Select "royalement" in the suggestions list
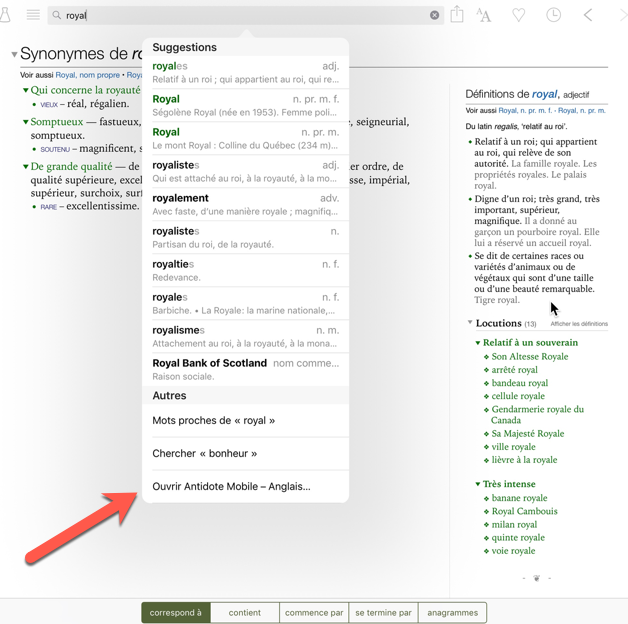The image size is (628, 624). (245, 204)
